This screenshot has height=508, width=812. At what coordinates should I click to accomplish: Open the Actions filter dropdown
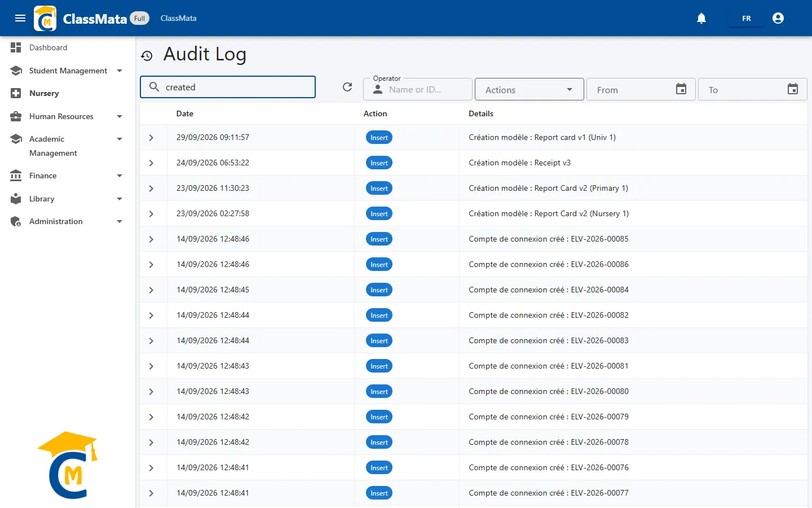[x=529, y=89]
